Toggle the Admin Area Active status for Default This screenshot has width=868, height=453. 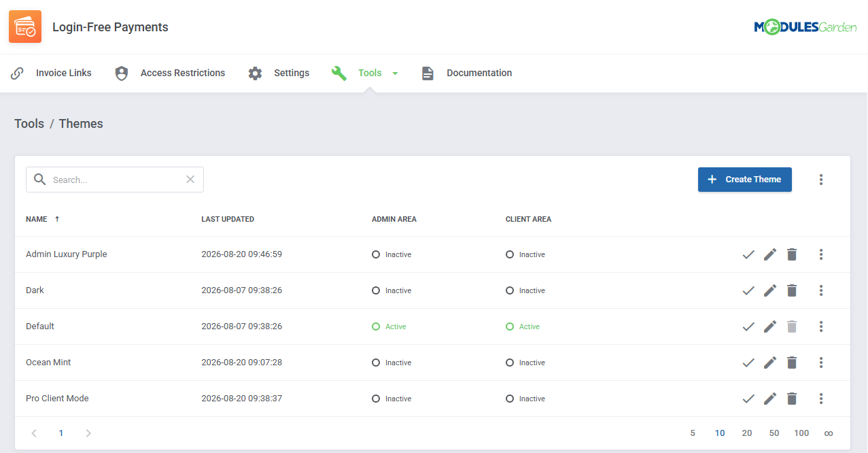pos(389,326)
